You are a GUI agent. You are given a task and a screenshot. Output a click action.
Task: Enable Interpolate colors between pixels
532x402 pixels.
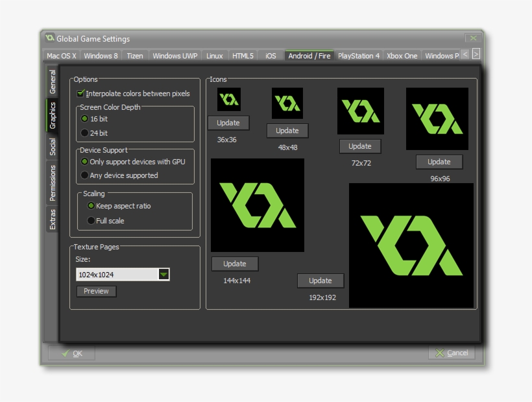(x=80, y=94)
